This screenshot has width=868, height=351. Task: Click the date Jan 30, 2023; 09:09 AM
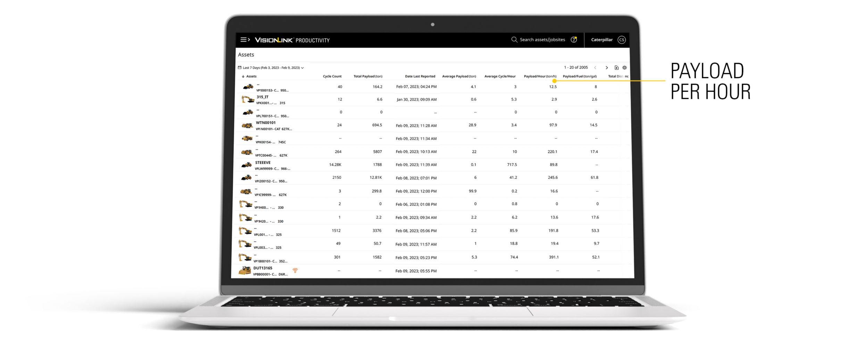click(x=417, y=100)
